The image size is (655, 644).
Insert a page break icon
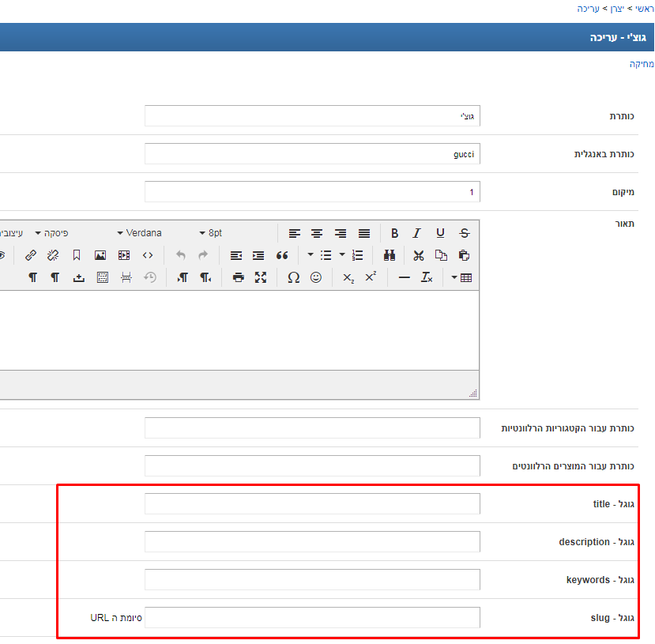126,277
